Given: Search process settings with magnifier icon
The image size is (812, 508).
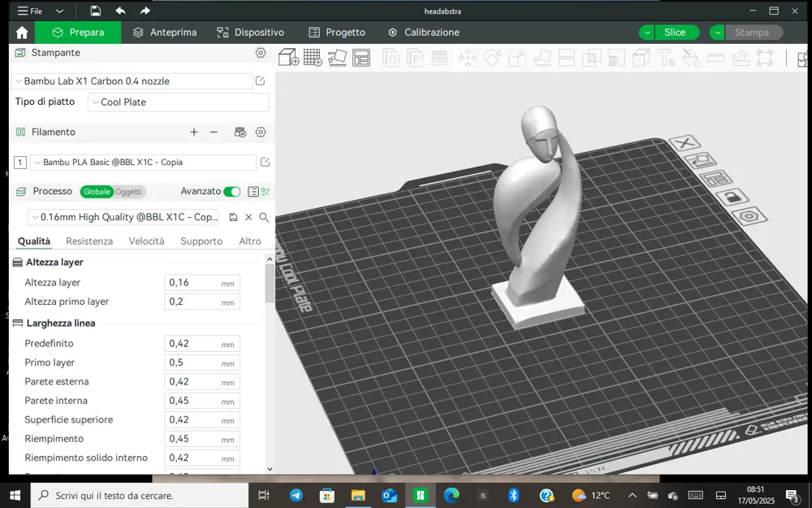Looking at the screenshot, I should coord(264,217).
